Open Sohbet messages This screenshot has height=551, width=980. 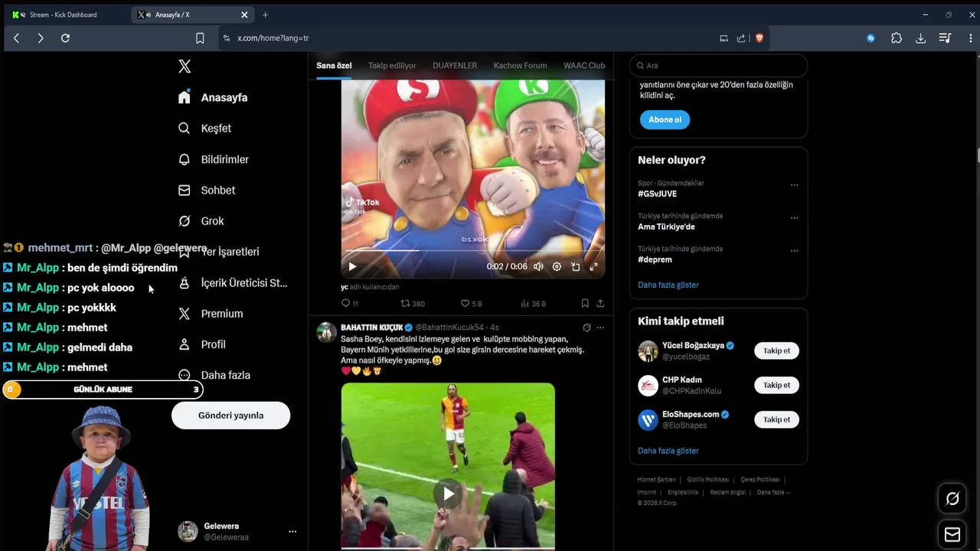pyautogui.click(x=207, y=190)
